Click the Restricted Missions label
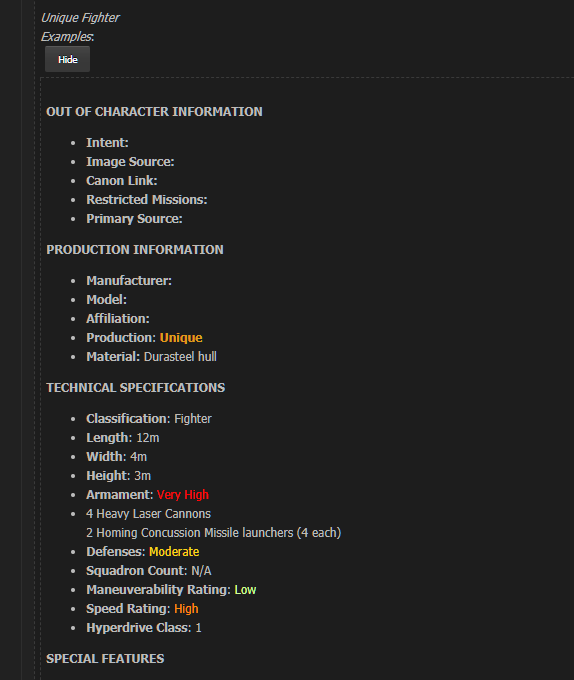Viewport: 574px width, 680px height. 147,200
